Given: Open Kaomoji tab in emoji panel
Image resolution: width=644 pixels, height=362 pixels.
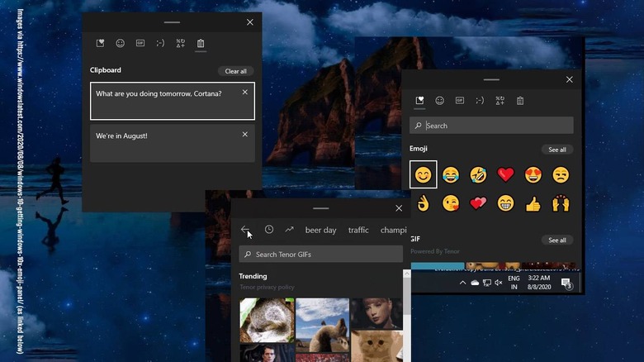Looking at the screenshot, I should [x=480, y=100].
